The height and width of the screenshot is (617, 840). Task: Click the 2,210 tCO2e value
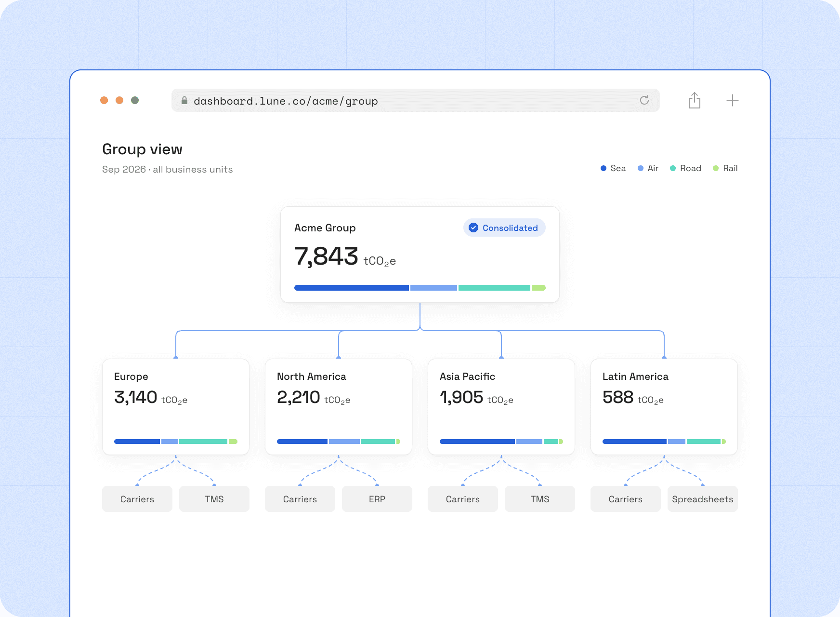pos(314,398)
